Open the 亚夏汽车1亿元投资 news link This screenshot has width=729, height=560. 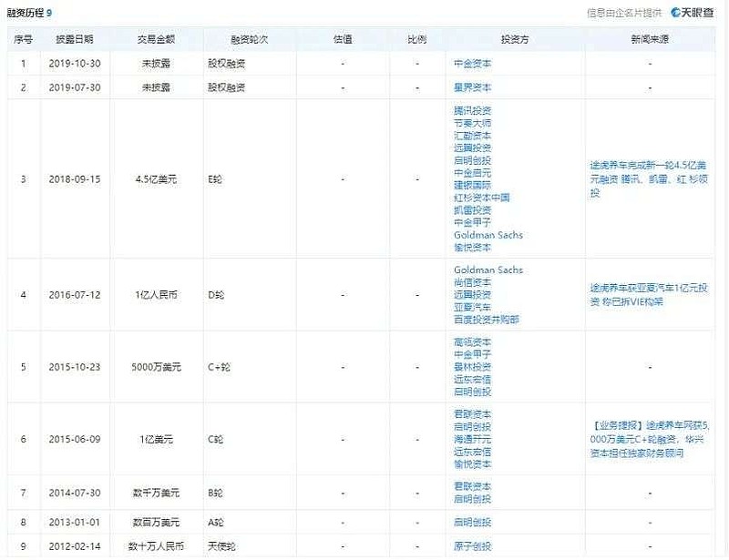(649, 295)
